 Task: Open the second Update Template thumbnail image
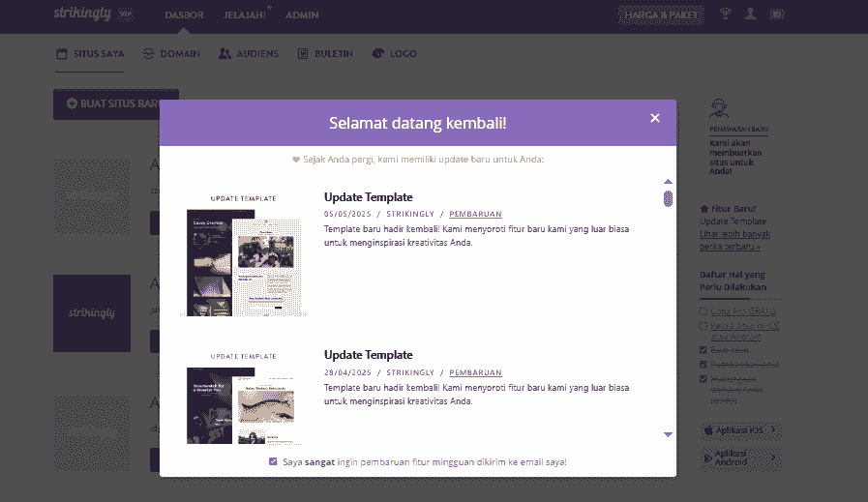tap(243, 398)
